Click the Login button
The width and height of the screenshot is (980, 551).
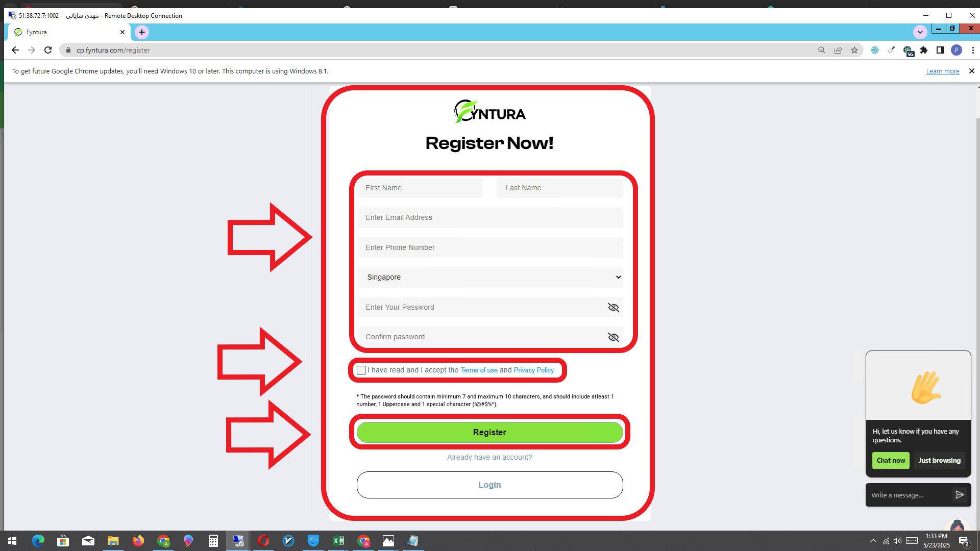(x=489, y=485)
